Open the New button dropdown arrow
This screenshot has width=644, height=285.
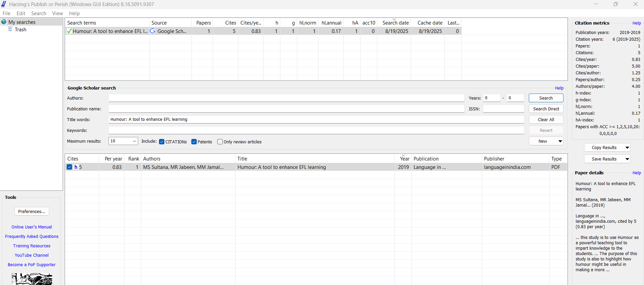560,141
